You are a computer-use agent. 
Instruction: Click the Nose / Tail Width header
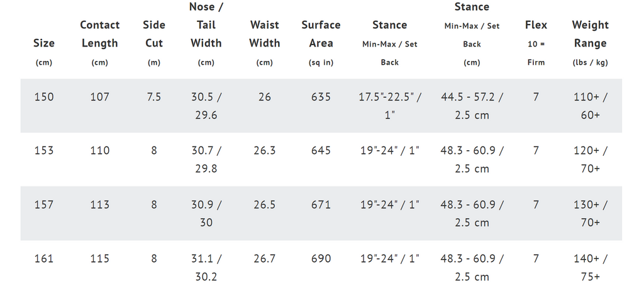[x=206, y=34]
